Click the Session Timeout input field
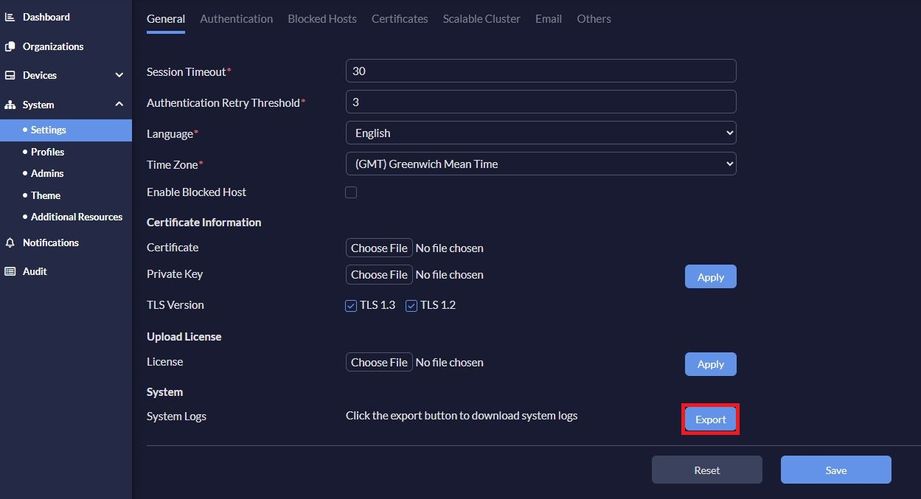Screen dimensions: 921x499 [541, 70]
